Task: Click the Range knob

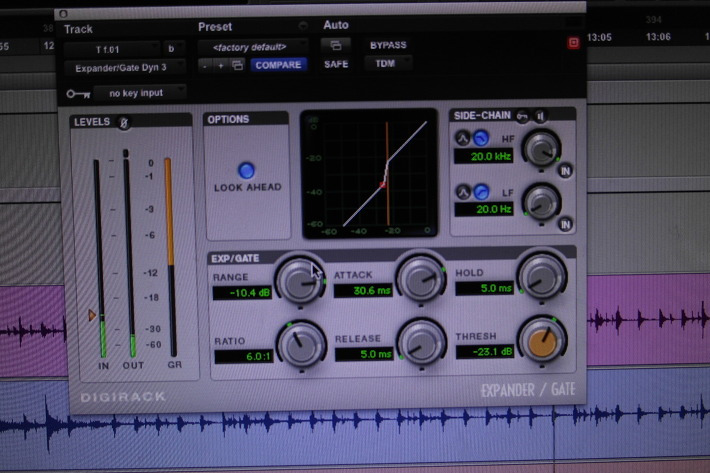Action: (299, 282)
